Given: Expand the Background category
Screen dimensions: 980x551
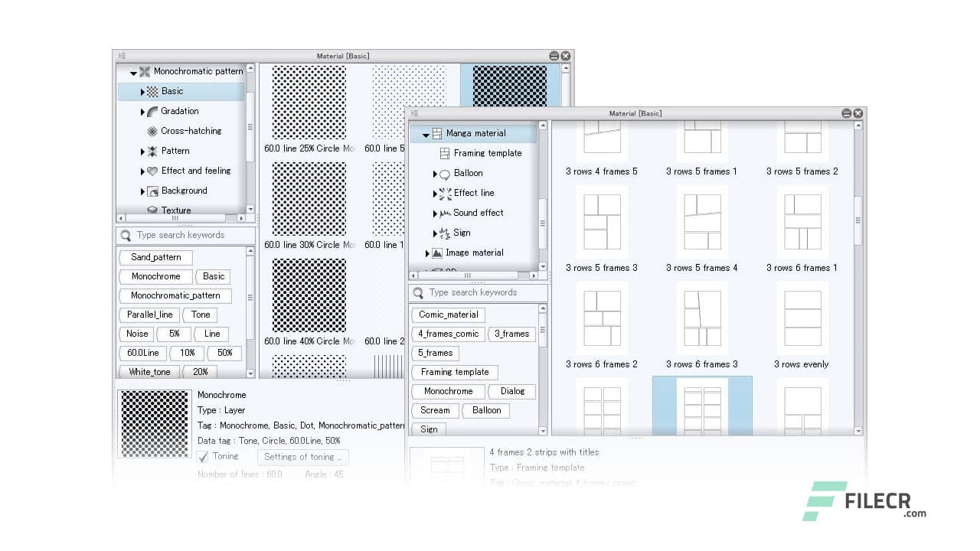Looking at the screenshot, I should 142,190.
